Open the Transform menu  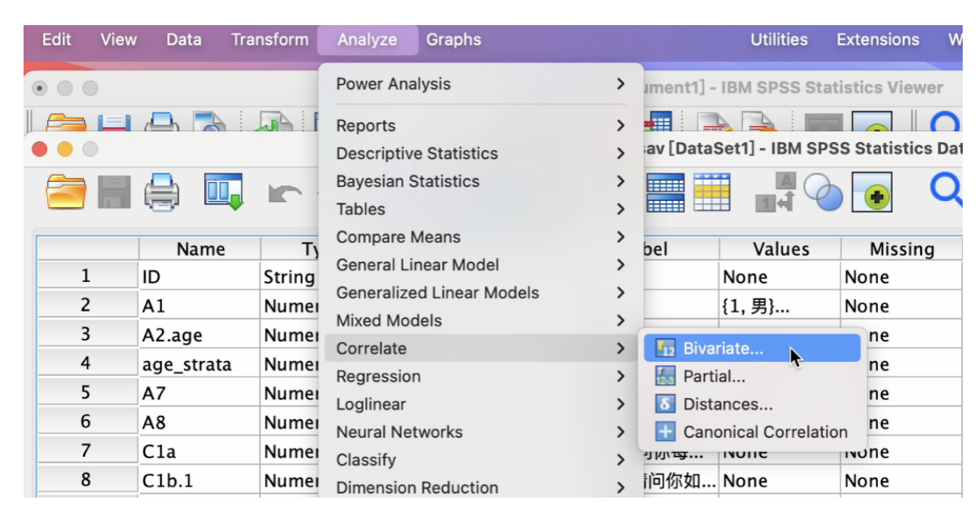point(269,39)
